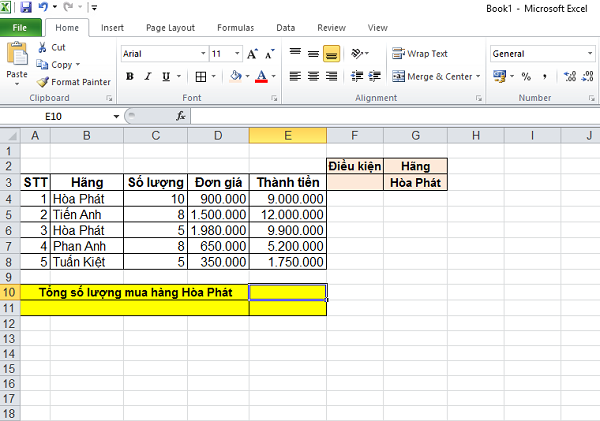The width and height of the screenshot is (600, 421).
Task: Apply Comma Style icon
Action: point(545,77)
